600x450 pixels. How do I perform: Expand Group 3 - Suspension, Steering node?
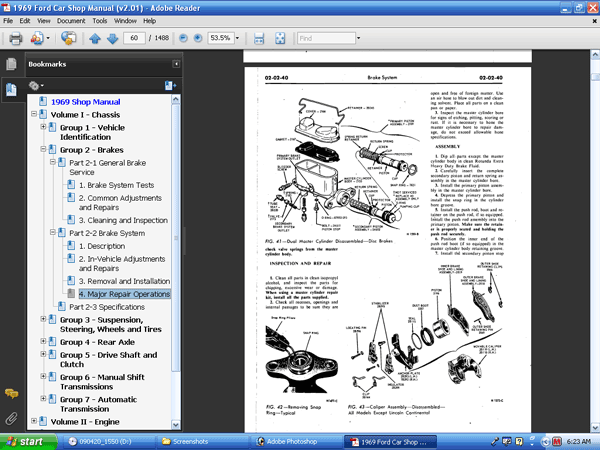pyautogui.click(x=43, y=319)
